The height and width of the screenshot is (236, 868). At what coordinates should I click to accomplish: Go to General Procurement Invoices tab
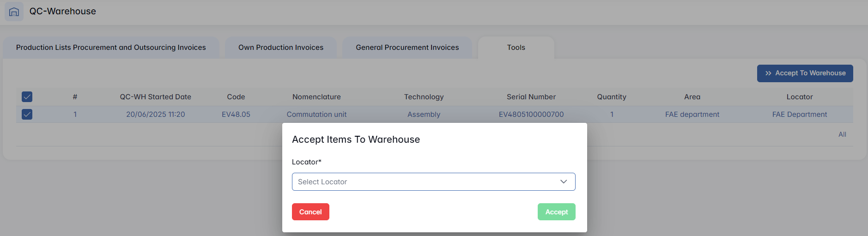tap(407, 48)
